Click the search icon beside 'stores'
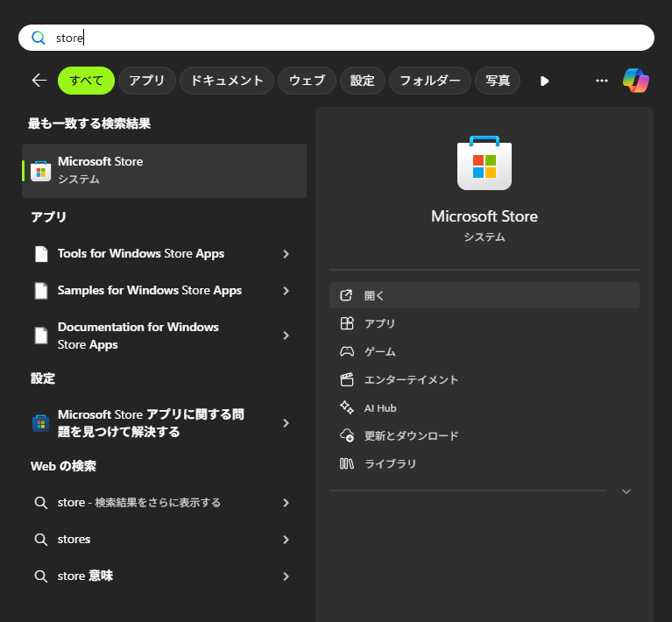 [x=40, y=540]
